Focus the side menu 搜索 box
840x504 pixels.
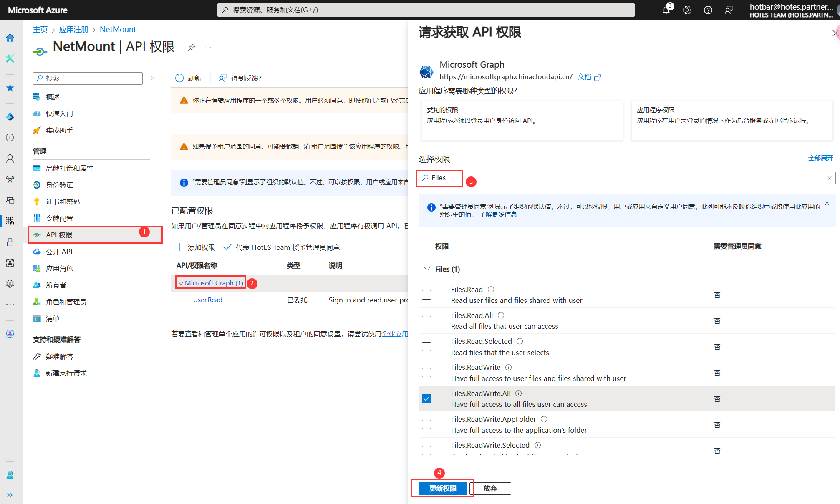[88, 78]
